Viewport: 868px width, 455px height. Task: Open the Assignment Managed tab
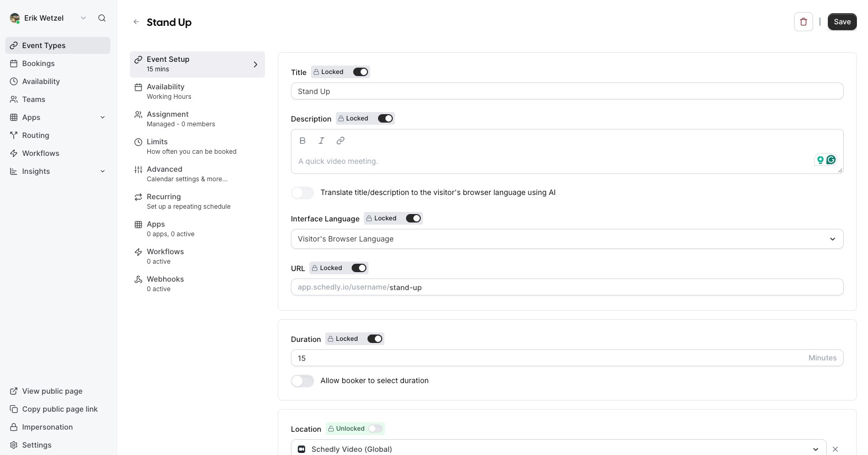point(197,119)
